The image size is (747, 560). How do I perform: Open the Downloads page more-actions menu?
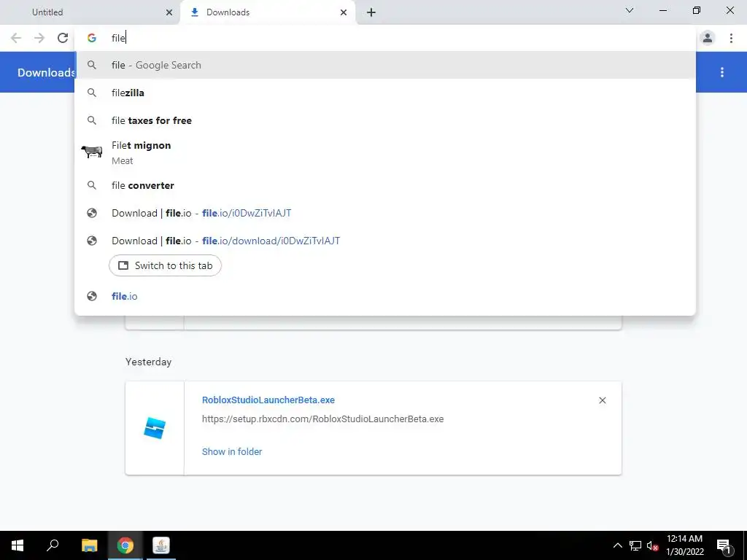(x=722, y=72)
